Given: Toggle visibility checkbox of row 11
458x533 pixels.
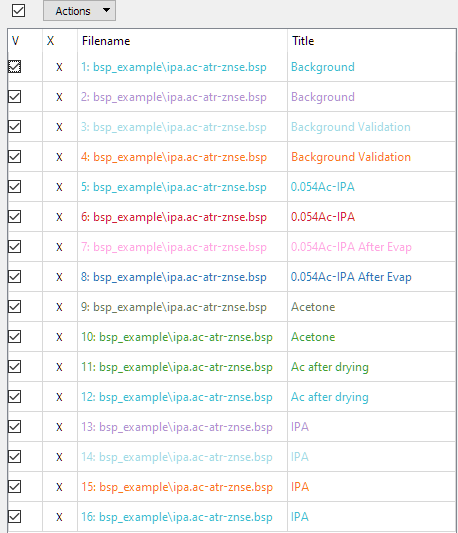Looking at the screenshot, I should (15, 367).
